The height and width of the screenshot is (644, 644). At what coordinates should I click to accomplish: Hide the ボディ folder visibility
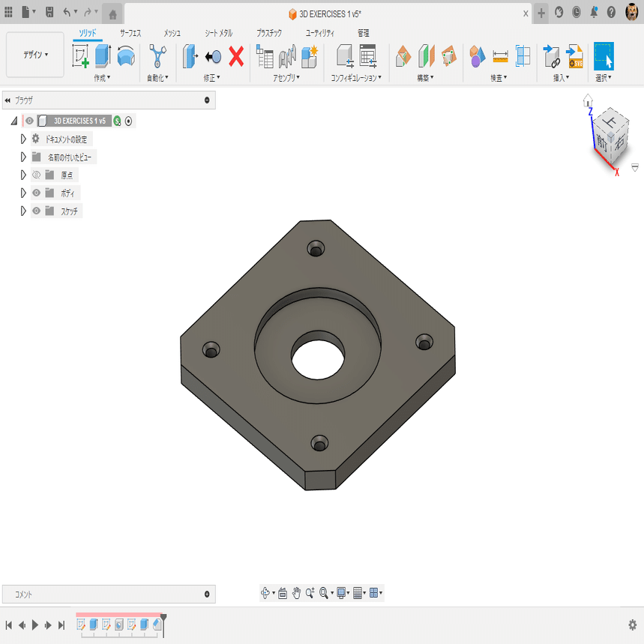click(35, 193)
